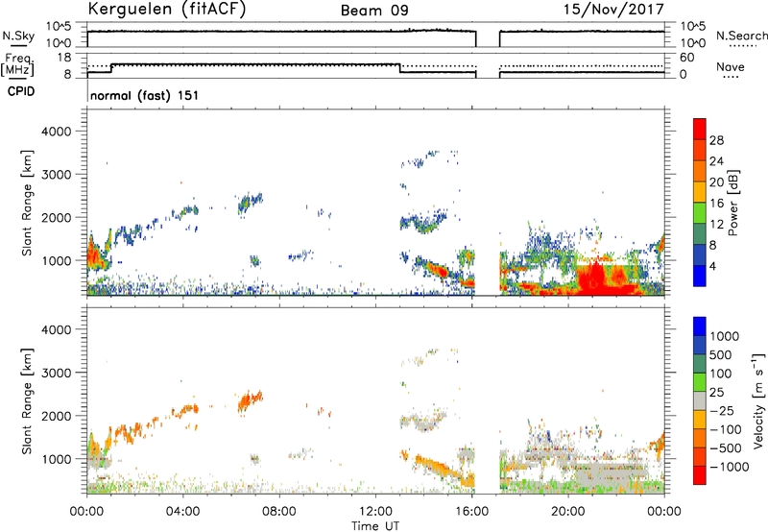Click the 'Power [dB]' colorbar label
The width and height of the screenshot is (768, 532).
point(732,203)
